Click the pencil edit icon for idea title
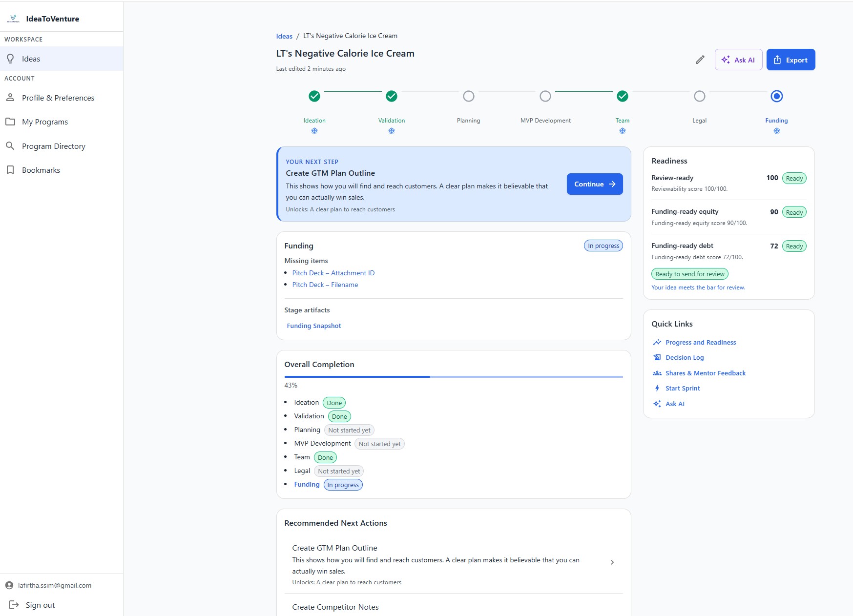The width and height of the screenshot is (853, 616). 700,60
